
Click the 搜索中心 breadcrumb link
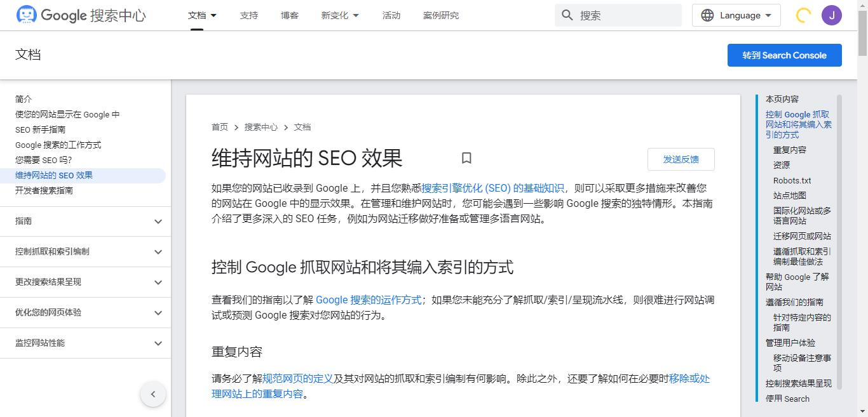[x=261, y=127]
